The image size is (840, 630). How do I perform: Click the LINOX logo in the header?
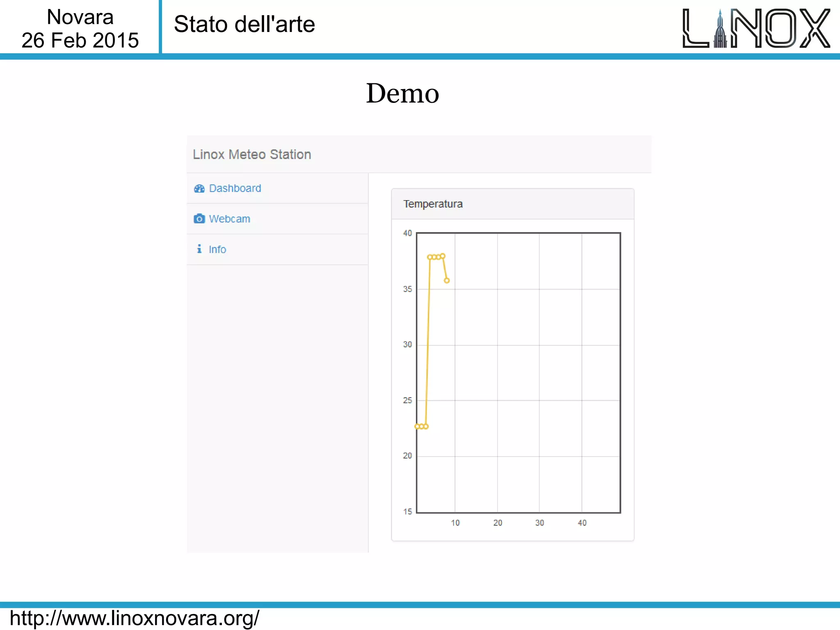(756, 28)
